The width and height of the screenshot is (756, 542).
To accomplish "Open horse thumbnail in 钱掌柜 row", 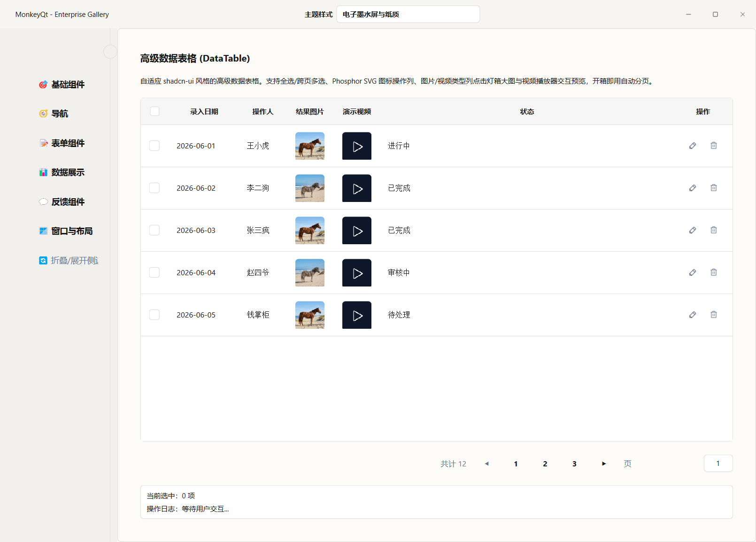I will tap(310, 315).
